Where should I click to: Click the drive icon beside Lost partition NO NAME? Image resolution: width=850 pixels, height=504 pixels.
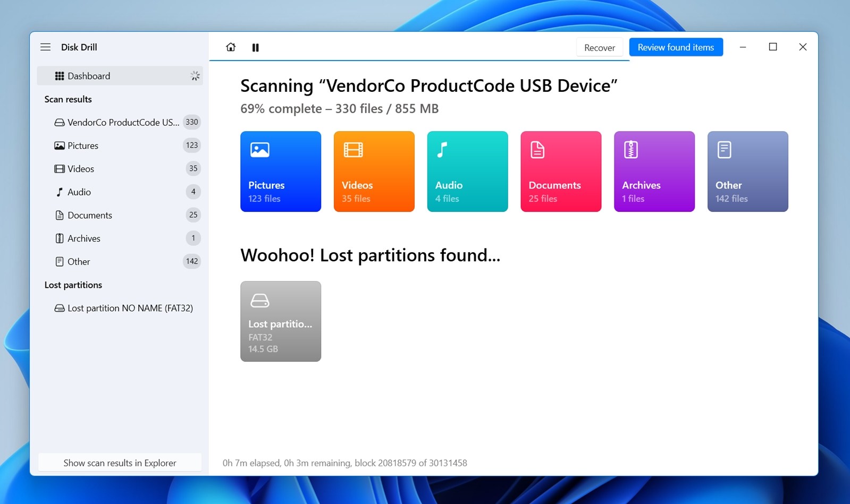[60, 308]
